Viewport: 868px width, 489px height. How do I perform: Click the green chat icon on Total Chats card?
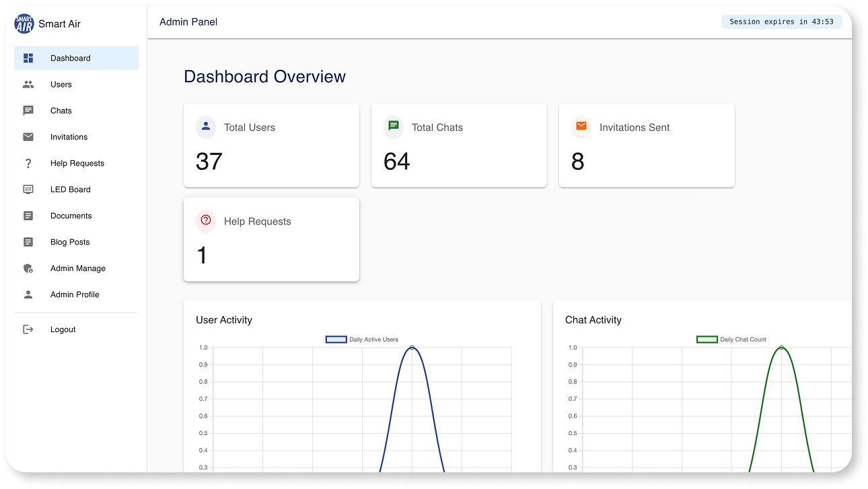[x=394, y=126]
